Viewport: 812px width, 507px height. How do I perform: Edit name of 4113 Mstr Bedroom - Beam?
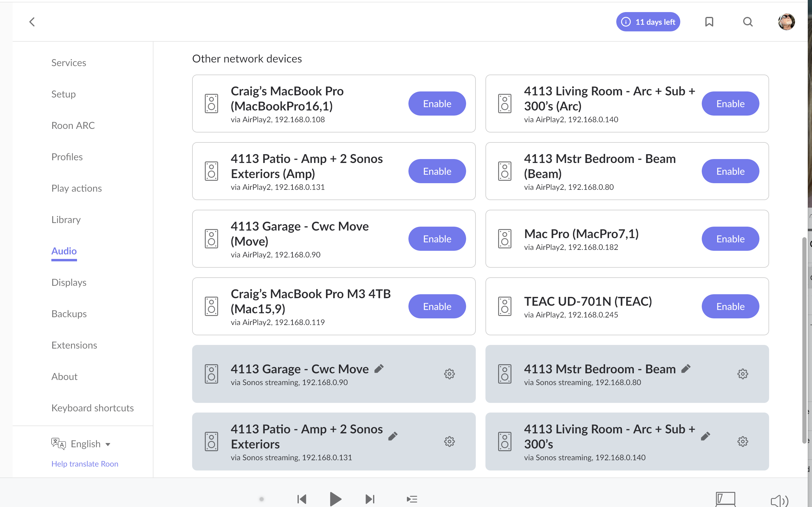(686, 369)
